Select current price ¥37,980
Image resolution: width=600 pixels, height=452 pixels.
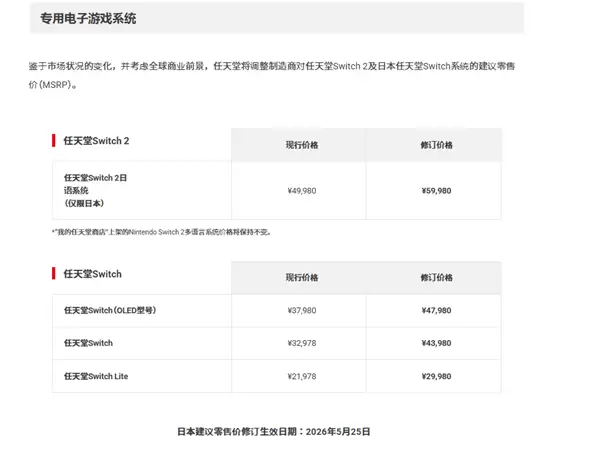click(x=302, y=310)
